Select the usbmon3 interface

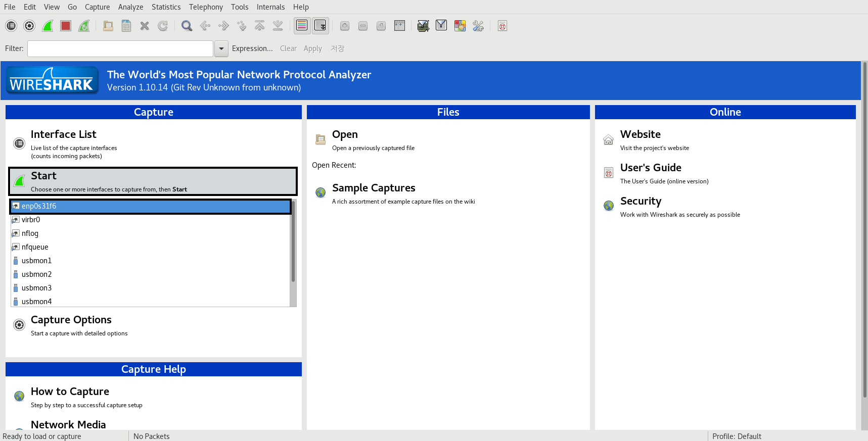click(x=151, y=288)
